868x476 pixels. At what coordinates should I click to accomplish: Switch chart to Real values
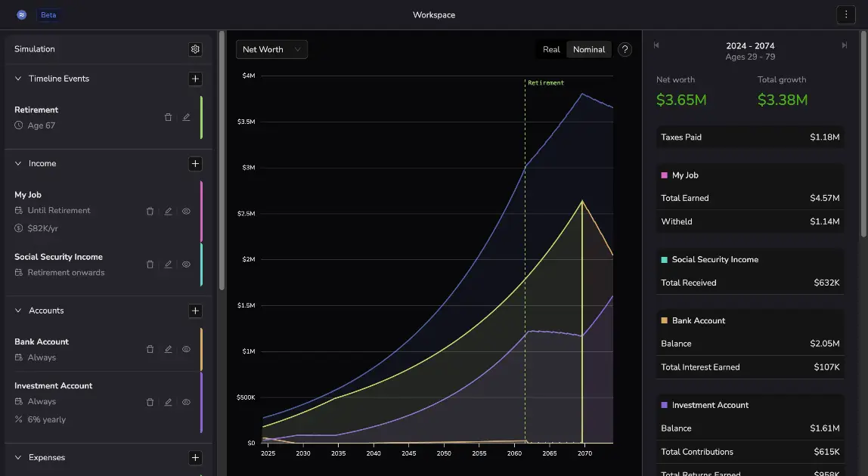(x=551, y=49)
